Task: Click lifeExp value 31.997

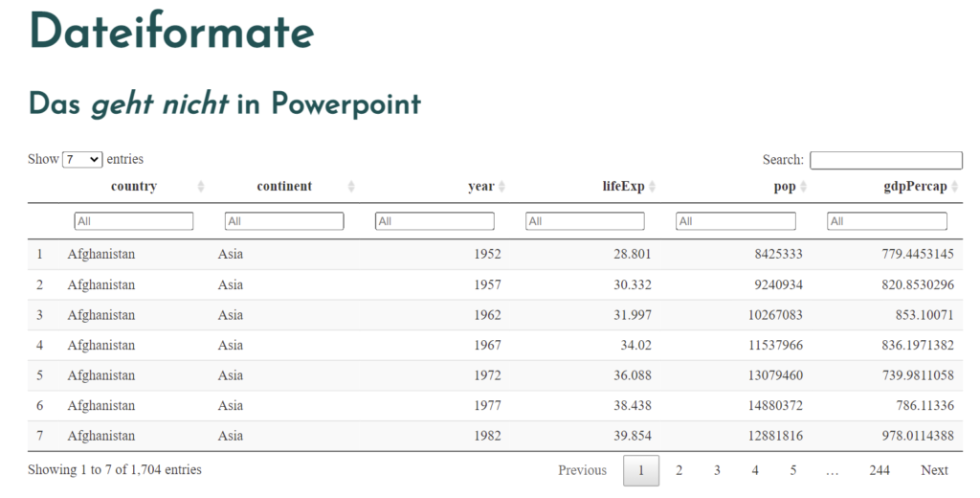Action: [632, 315]
